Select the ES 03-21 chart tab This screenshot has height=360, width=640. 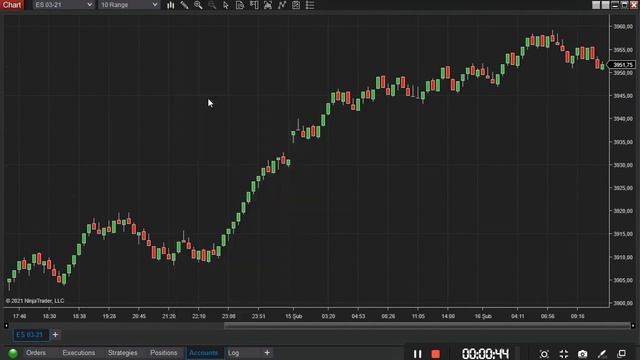[x=30, y=335]
